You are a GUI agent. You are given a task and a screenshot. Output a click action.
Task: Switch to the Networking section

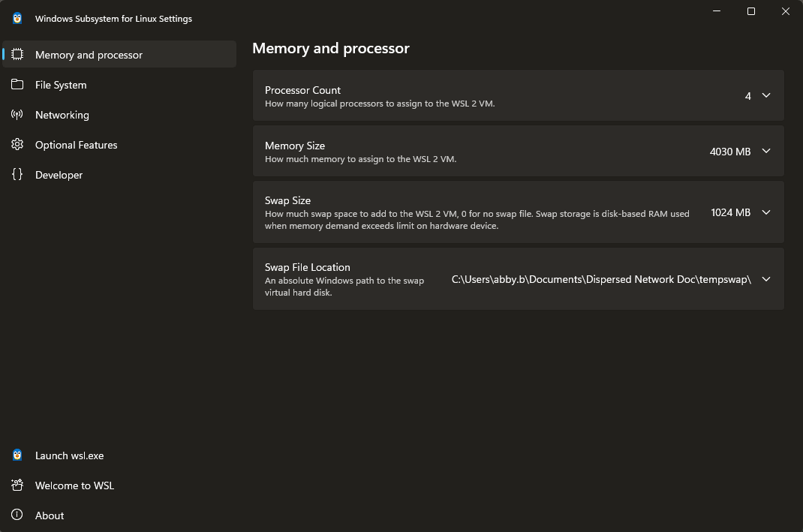[119, 115]
